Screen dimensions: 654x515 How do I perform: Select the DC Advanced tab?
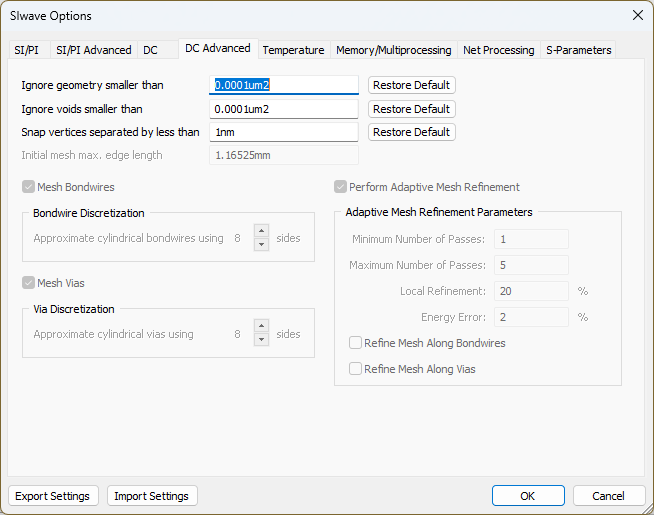point(218,48)
